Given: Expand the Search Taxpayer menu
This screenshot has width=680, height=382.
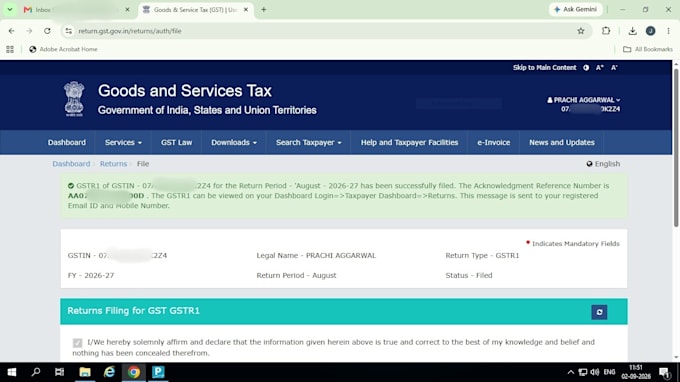Looking at the screenshot, I should click(x=308, y=143).
